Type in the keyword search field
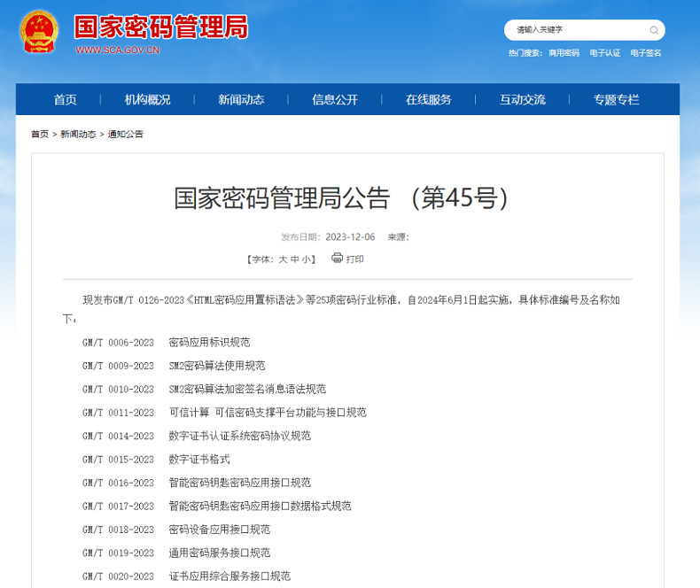The width and height of the screenshot is (700, 588). (576, 30)
